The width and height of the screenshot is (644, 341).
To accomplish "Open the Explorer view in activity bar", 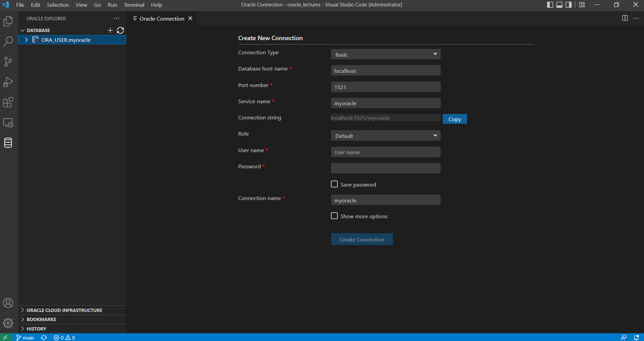I will (x=8, y=21).
